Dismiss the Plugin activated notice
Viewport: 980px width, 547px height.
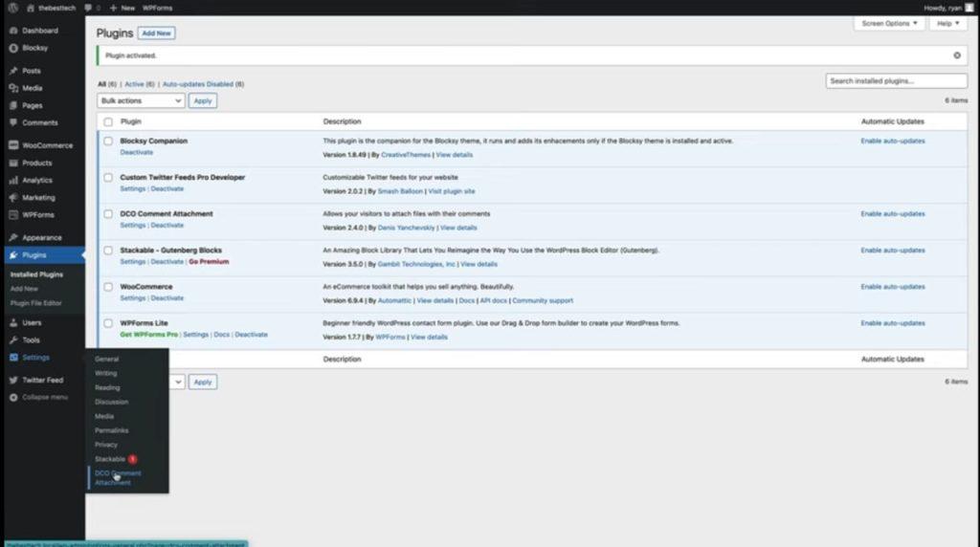[x=957, y=55]
